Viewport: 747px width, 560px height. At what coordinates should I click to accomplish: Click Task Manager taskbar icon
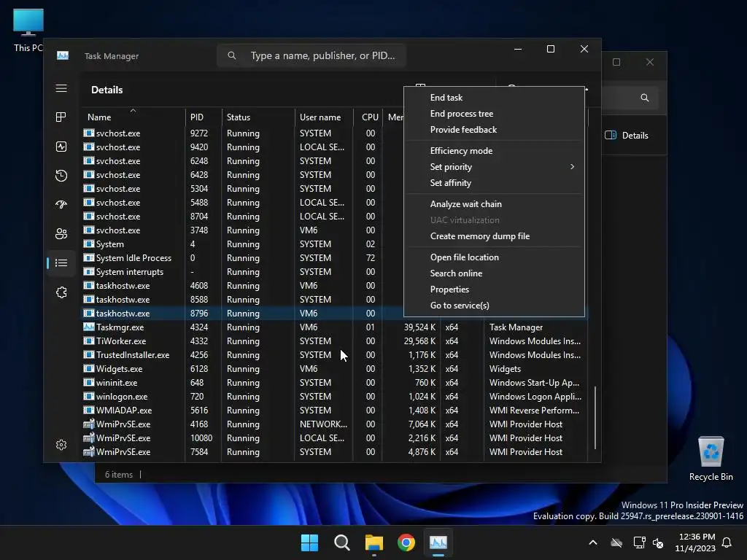point(438,542)
